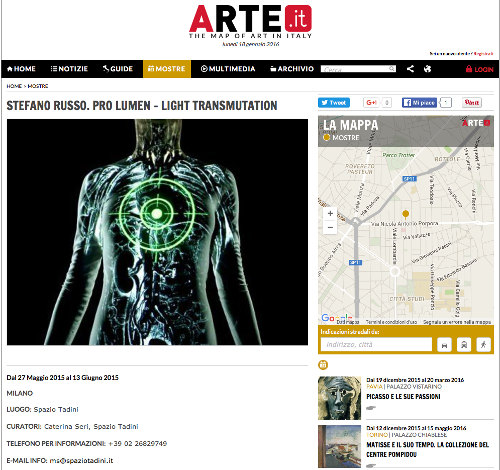Click the Pinterest Pin it button
The width and height of the screenshot is (500, 470).
(472, 103)
